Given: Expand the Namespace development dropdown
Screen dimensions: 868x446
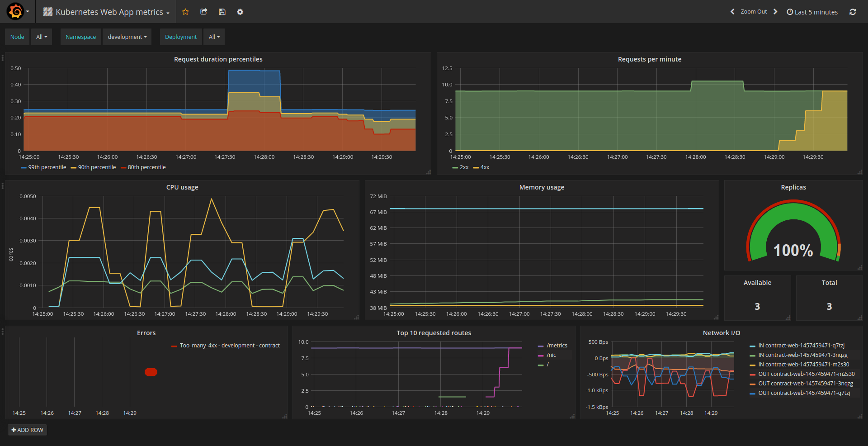Looking at the screenshot, I should coord(127,37).
